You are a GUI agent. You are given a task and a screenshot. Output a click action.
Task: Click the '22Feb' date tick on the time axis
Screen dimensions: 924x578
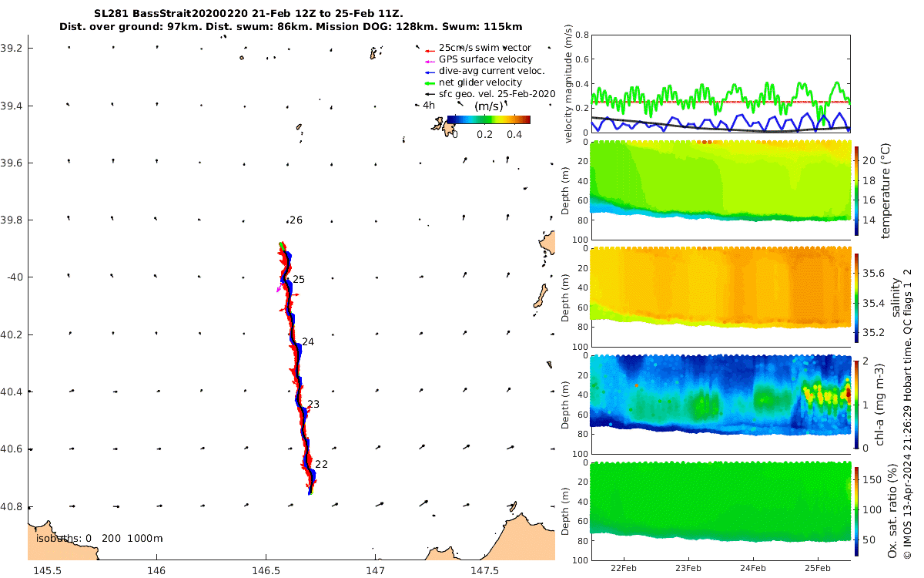pyautogui.click(x=622, y=569)
